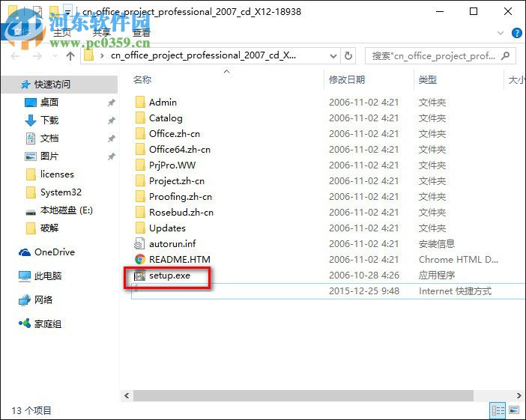Click the setup.exe application icon
The image size is (526, 420).
click(139, 276)
